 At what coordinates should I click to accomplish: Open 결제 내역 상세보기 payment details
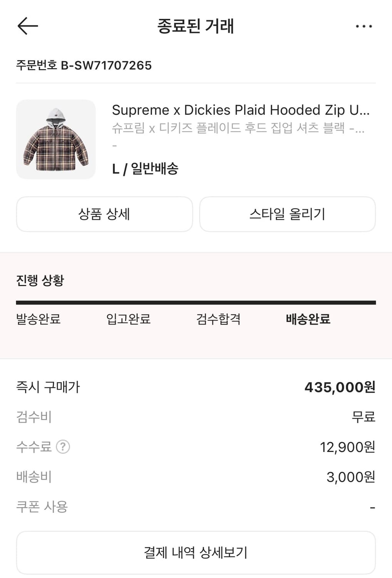(x=196, y=552)
